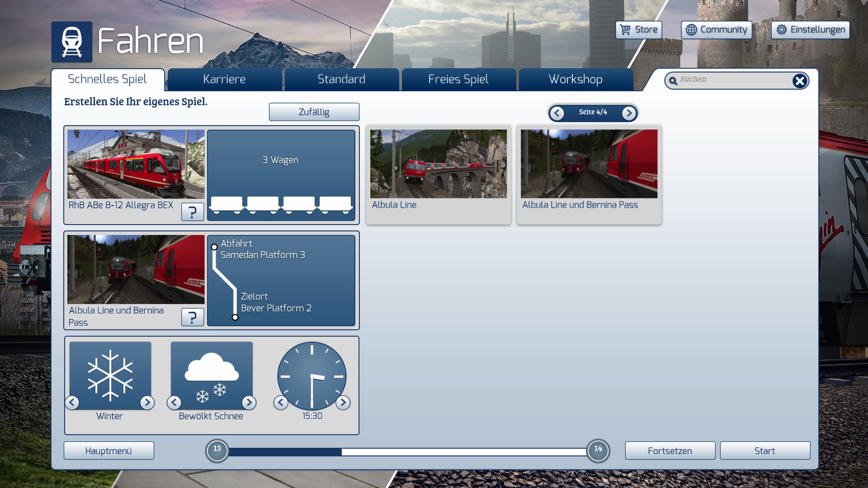
Task: Click the Suchen search field
Action: click(x=732, y=80)
